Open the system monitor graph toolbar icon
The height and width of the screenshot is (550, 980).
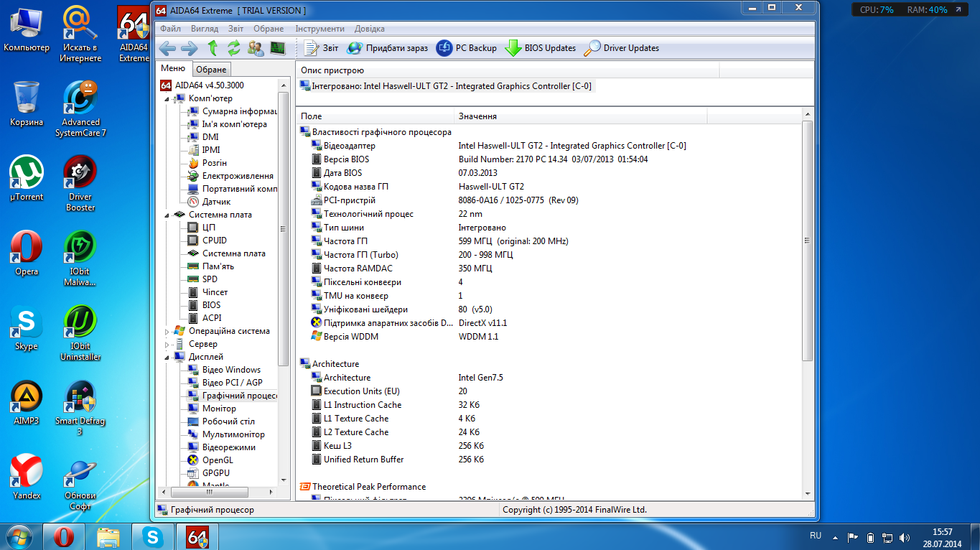(278, 48)
